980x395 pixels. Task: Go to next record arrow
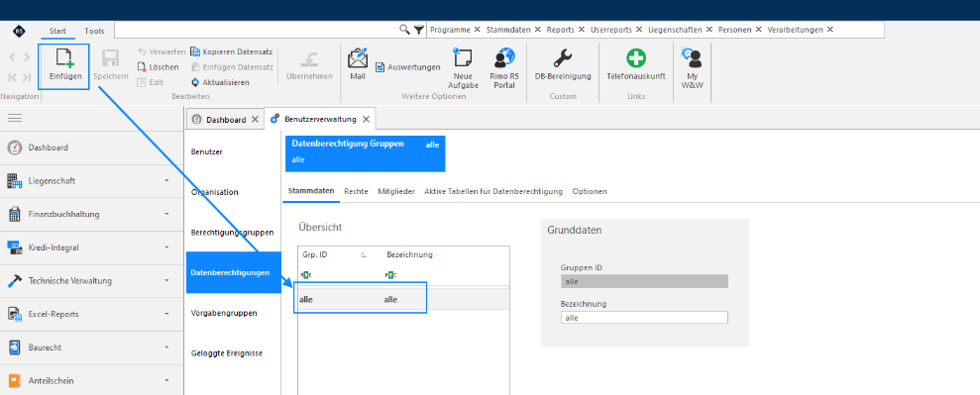[x=26, y=57]
